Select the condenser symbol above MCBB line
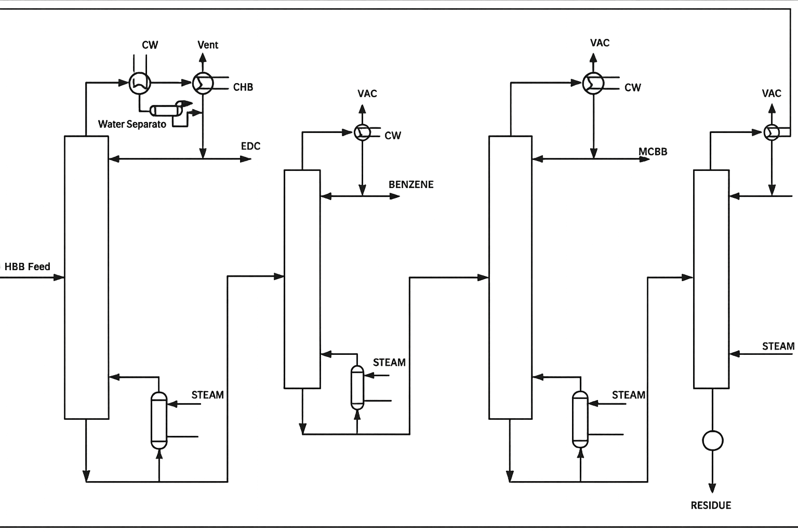 coord(593,83)
